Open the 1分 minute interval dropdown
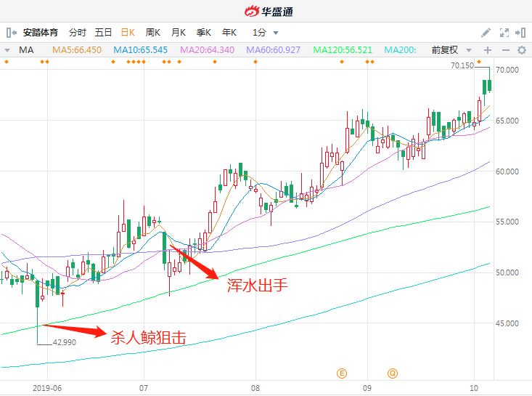 point(266,33)
